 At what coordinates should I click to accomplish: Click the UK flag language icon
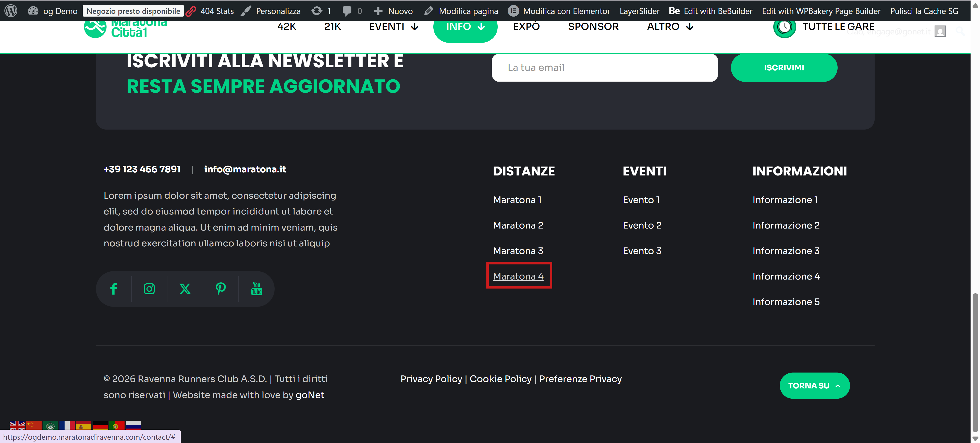pos(17,425)
